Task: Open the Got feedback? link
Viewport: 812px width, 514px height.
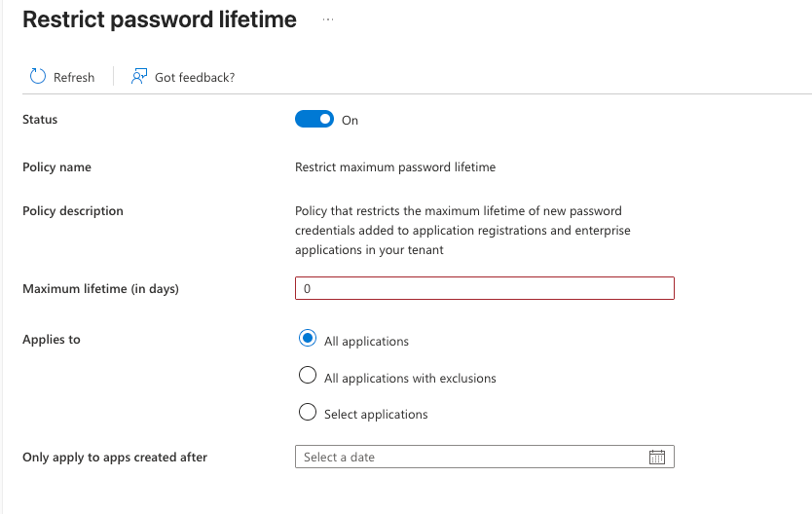Action: pyautogui.click(x=195, y=78)
